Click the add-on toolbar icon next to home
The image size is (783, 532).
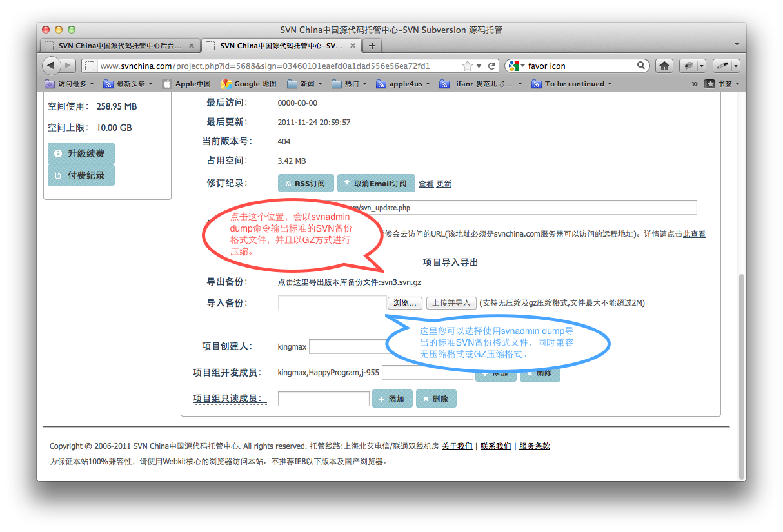[x=688, y=66]
